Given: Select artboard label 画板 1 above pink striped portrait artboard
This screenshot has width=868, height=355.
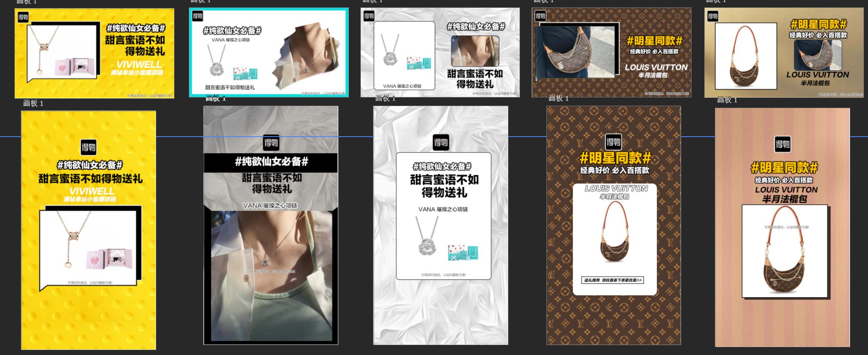Looking at the screenshot, I should pyautogui.click(x=727, y=100).
